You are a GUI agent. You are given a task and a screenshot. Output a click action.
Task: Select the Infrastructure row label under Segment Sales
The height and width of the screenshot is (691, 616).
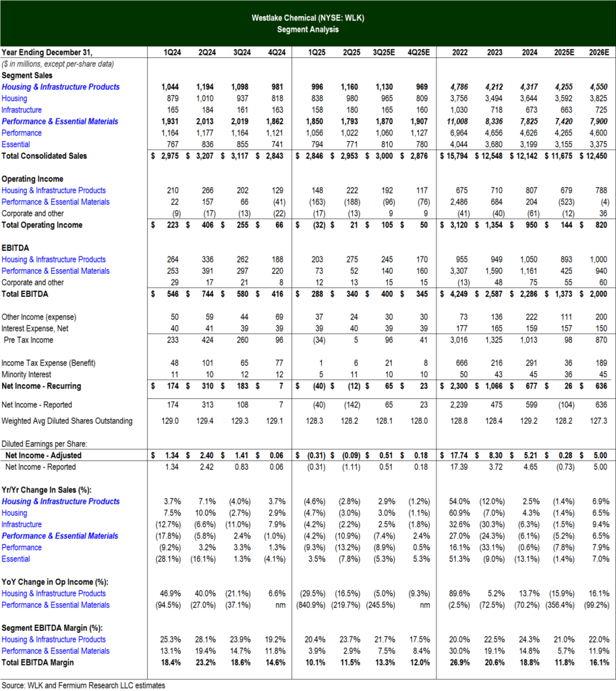(x=22, y=110)
